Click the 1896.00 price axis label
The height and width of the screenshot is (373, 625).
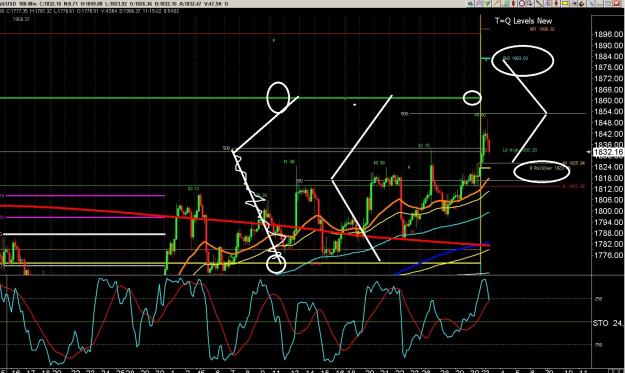[608, 34]
